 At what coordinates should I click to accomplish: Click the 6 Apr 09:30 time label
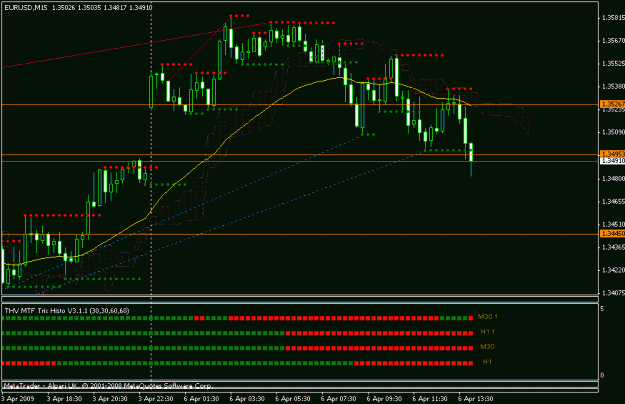384,398
